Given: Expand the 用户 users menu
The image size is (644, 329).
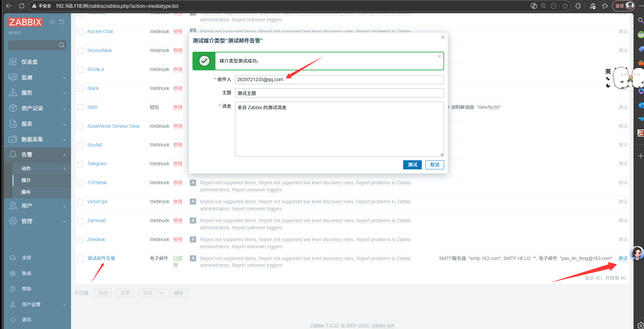Looking at the screenshot, I should (x=37, y=206).
